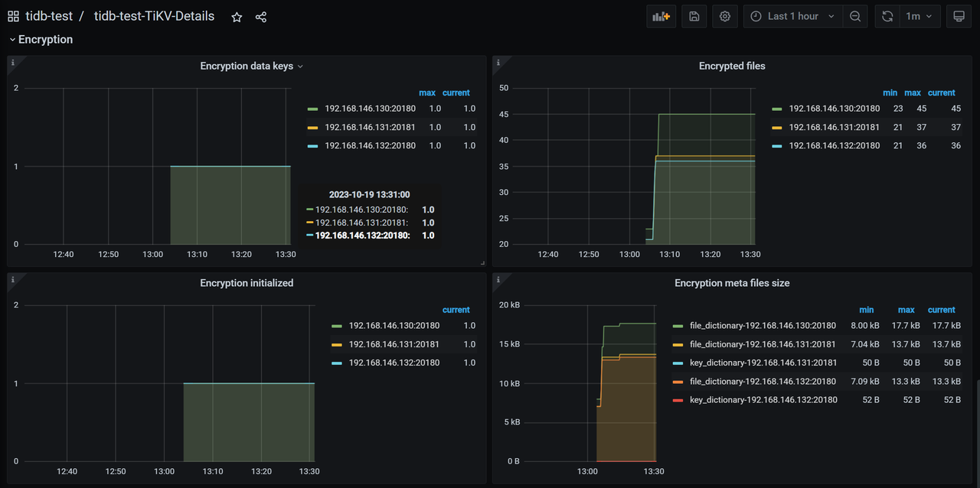980x488 pixels.
Task: Open the 1m refresh interval dropdown
Action: point(918,16)
